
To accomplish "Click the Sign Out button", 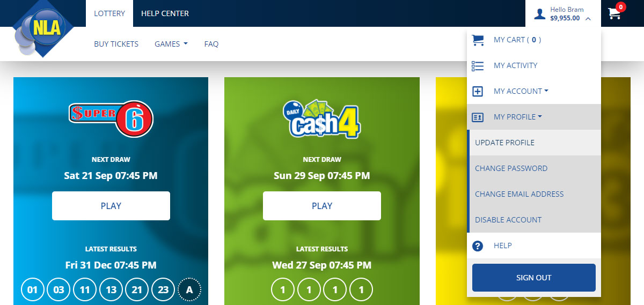I will pyautogui.click(x=534, y=278).
